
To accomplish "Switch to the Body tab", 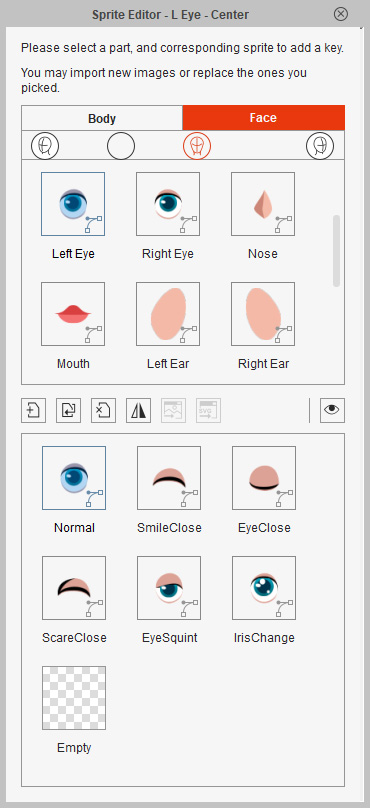I will click(102, 118).
